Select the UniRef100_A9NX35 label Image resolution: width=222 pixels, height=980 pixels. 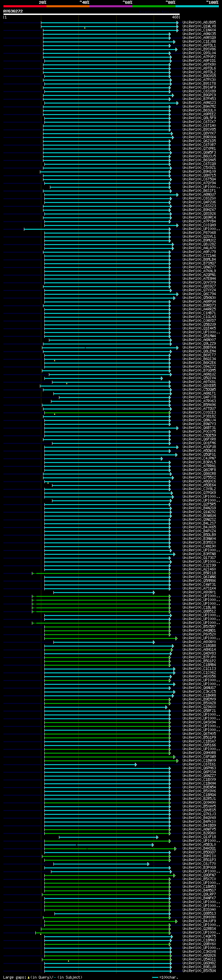(x=199, y=34)
